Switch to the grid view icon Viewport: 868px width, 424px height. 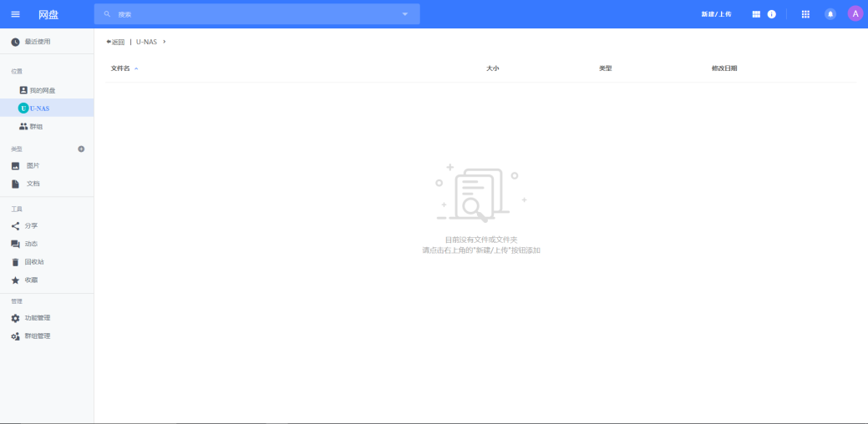756,14
